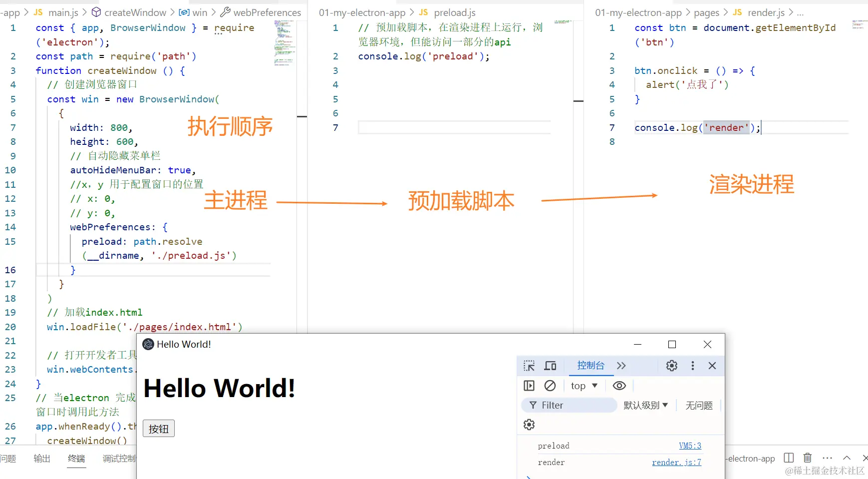Open DevTools settings gear in the top toolbar
Viewport: 868px width, 479px height.
[672, 366]
